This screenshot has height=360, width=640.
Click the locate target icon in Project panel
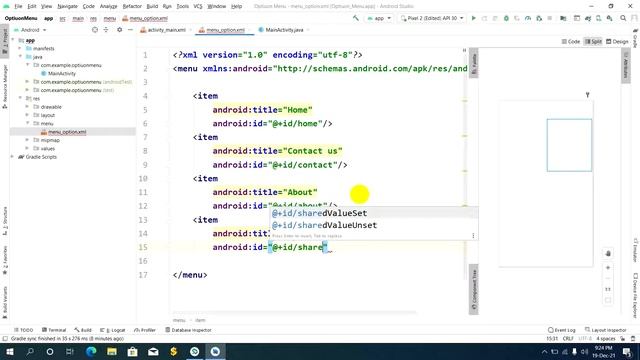pos(95,30)
